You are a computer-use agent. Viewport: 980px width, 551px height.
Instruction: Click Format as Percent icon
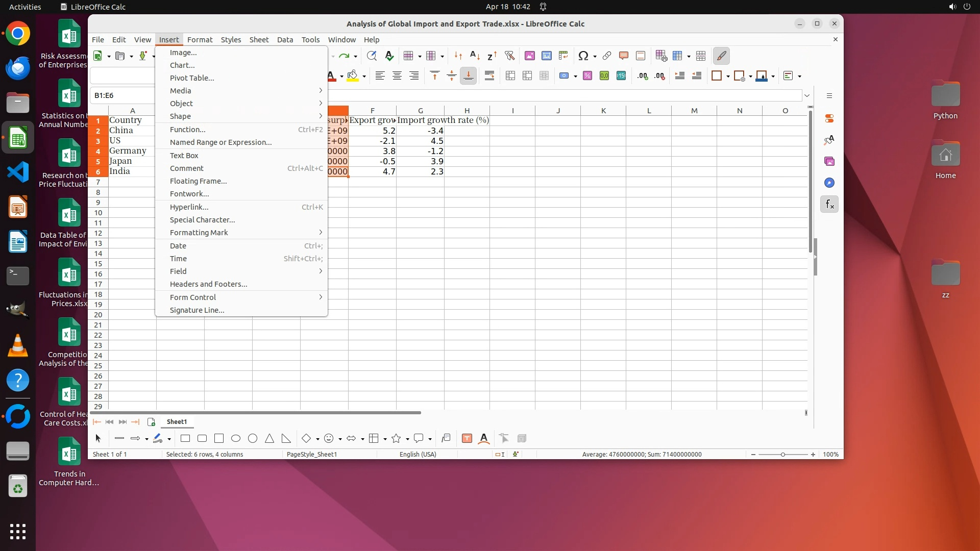[587, 76]
